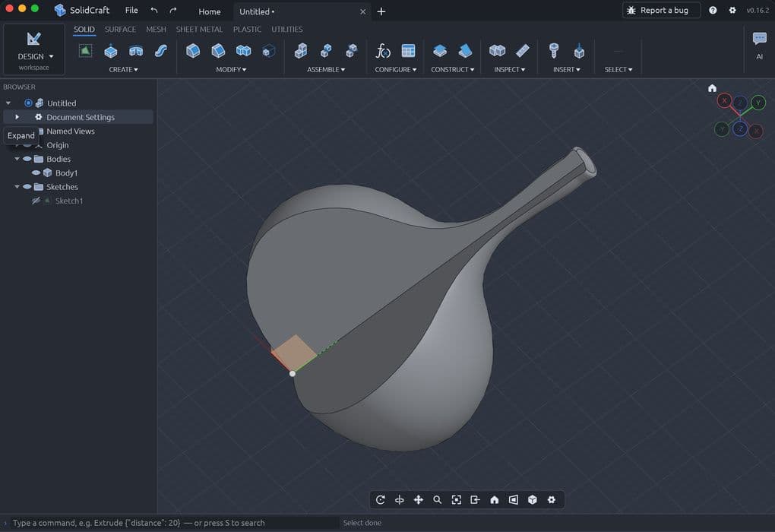Select the Revolve tool icon
775x532 pixels.
click(136, 50)
